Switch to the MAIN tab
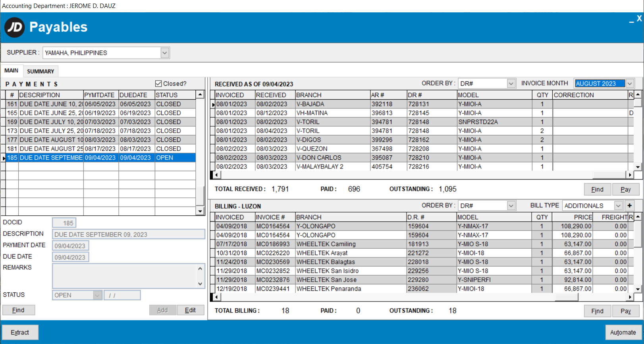The image size is (644, 344). [x=11, y=70]
